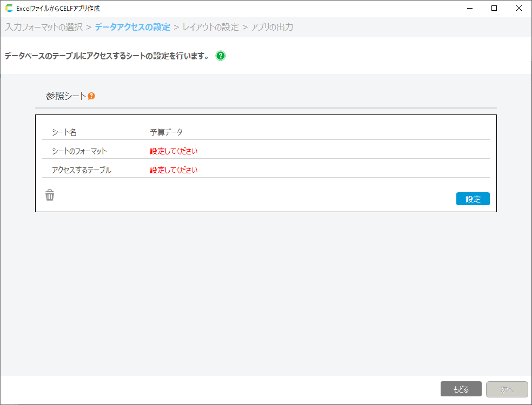Close the Excel to CELF wizard window
The height and width of the screenshot is (405, 532).
(x=518, y=8)
